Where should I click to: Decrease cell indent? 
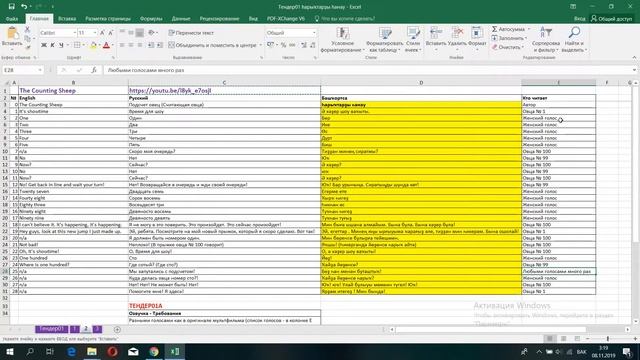(x=151, y=45)
